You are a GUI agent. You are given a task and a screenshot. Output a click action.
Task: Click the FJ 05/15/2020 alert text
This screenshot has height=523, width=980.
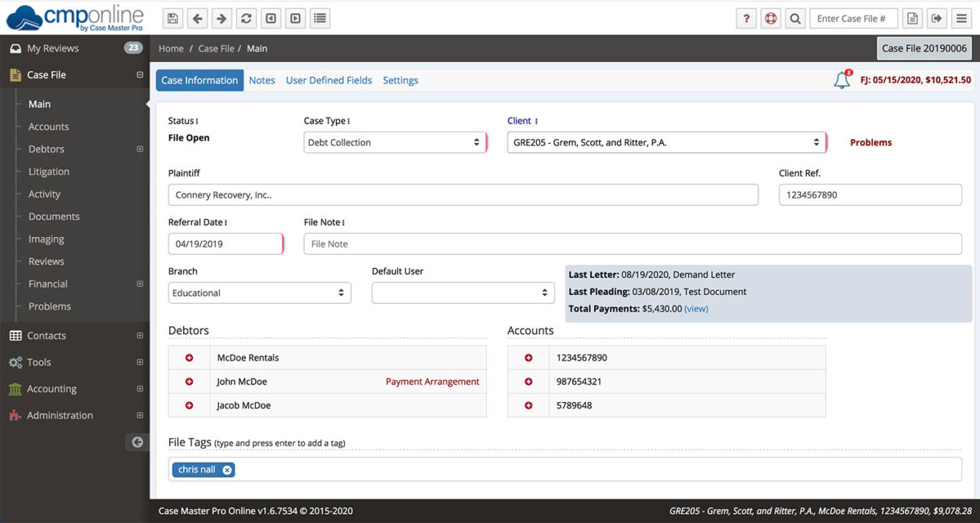916,80
